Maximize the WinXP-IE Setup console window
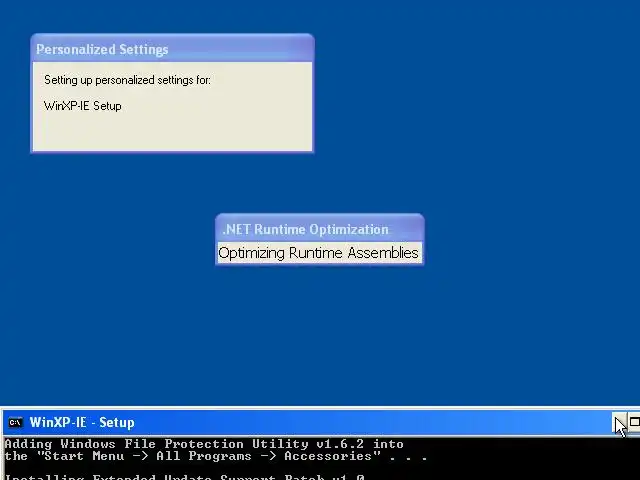The height and width of the screenshot is (480, 640). tap(634, 422)
